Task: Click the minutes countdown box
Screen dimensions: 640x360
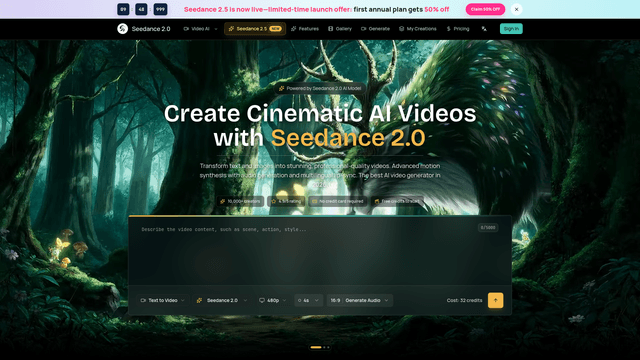Action: coord(141,9)
